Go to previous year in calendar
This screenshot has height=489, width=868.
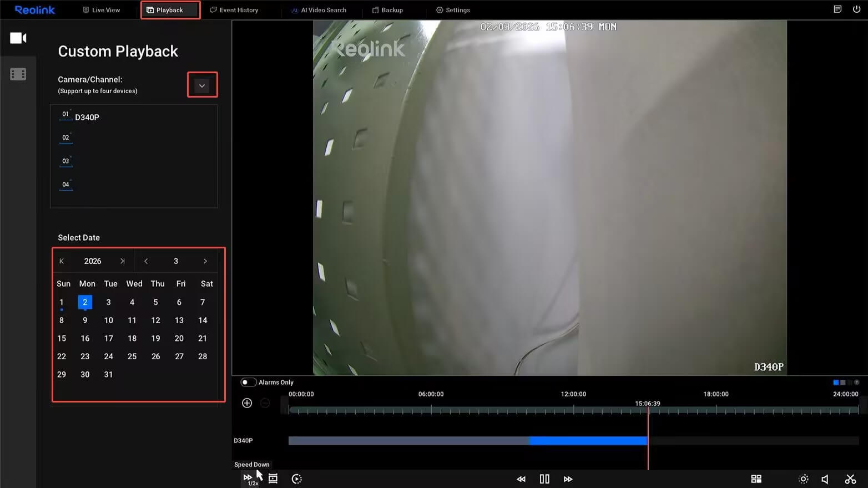[62, 261]
